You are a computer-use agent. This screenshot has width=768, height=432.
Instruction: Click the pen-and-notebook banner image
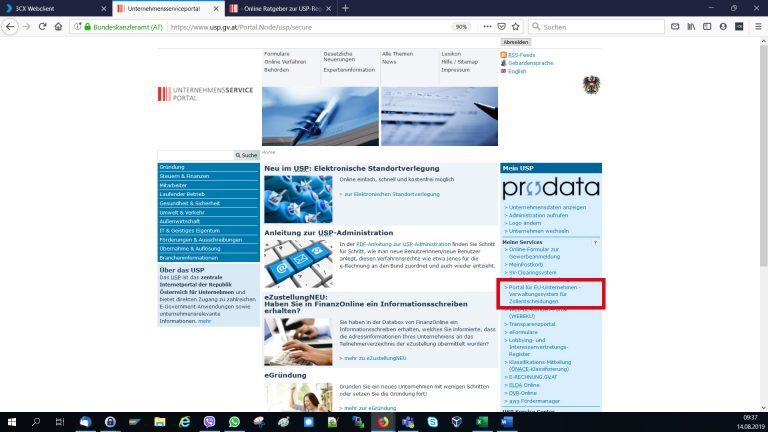click(x=320, y=116)
